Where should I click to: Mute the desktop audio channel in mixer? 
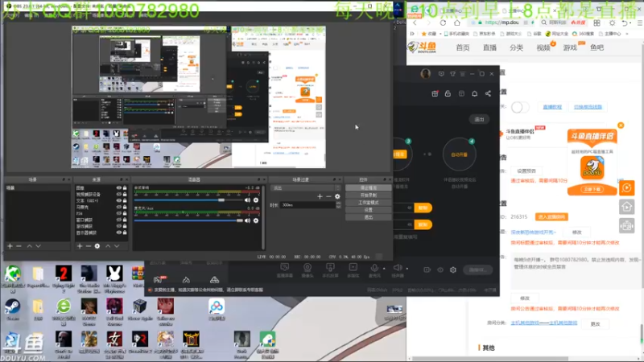coord(247,200)
